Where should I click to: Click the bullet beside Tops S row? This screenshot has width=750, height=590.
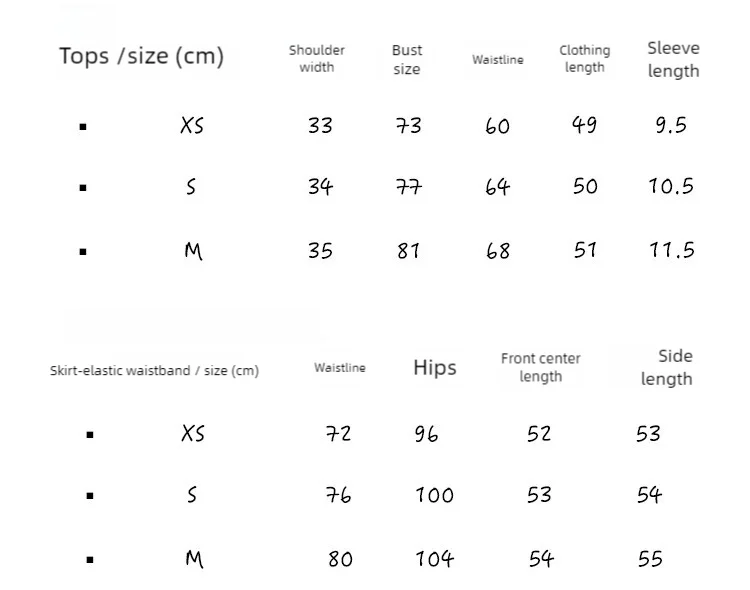point(83,188)
